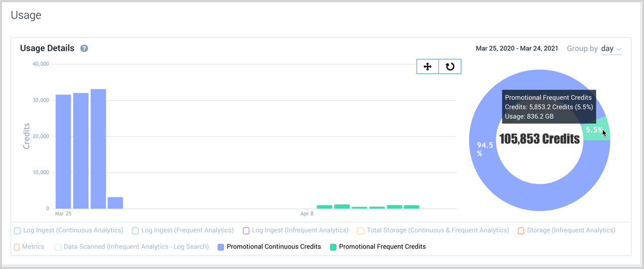Enable Log Ingest (Frequent Analytics) series

[135, 231]
